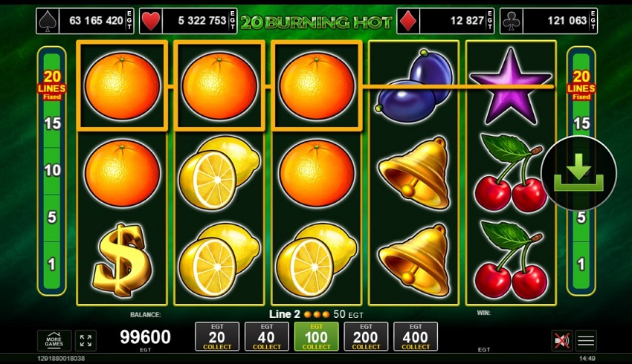
Task: Select the 400 EGT collect button
Action: click(x=416, y=337)
